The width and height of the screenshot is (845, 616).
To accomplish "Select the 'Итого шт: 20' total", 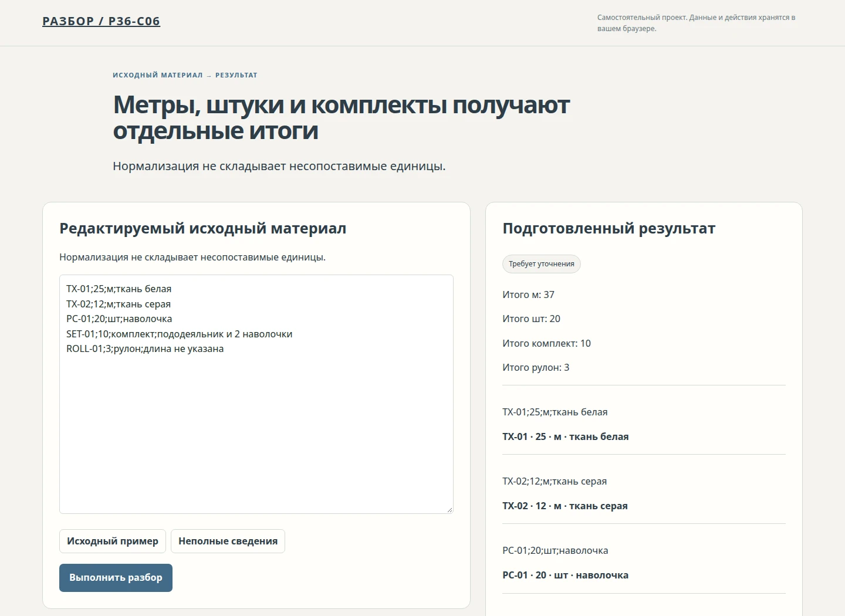I will click(531, 319).
